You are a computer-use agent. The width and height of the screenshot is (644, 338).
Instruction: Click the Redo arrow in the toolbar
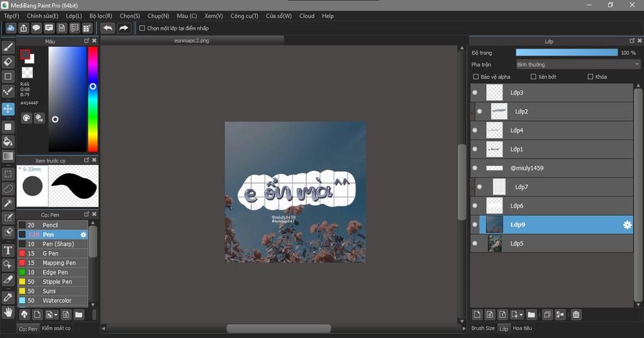pos(123,28)
